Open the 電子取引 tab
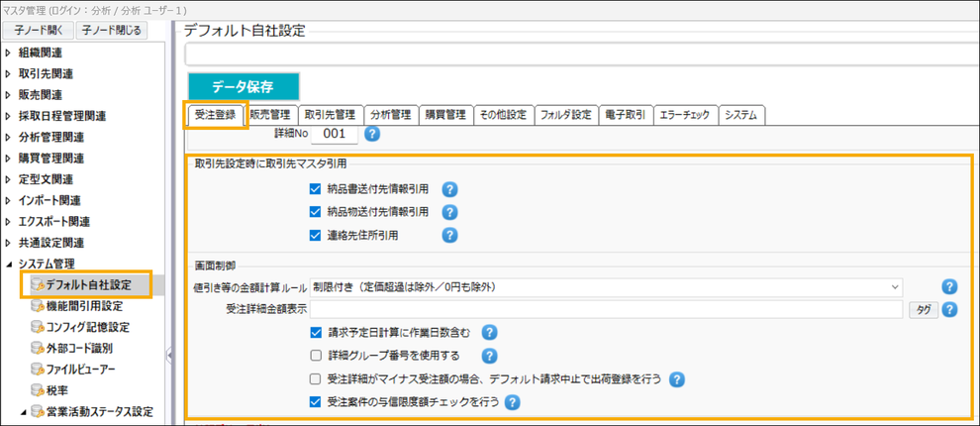The image size is (980, 426). (x=625, y=115)
